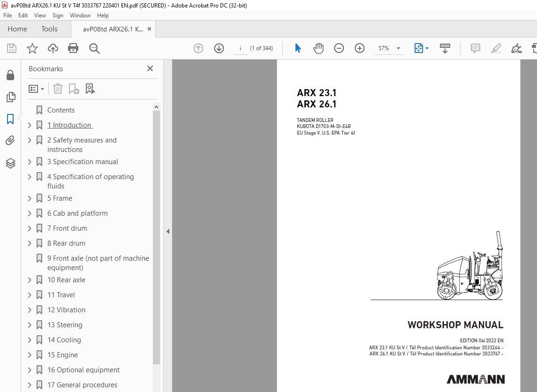Add a comment note
The width and height of the screenshot is (537, 392).
pos(476,48)
